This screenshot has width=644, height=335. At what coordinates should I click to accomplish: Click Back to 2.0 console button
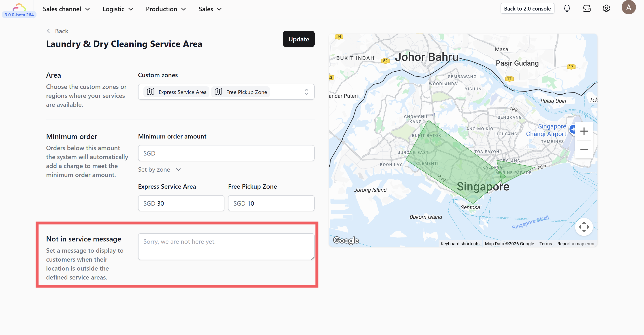527,9
